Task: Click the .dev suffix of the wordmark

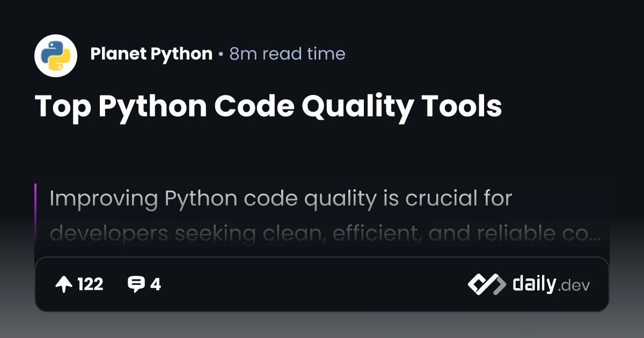Action: (x=574, y=286)
